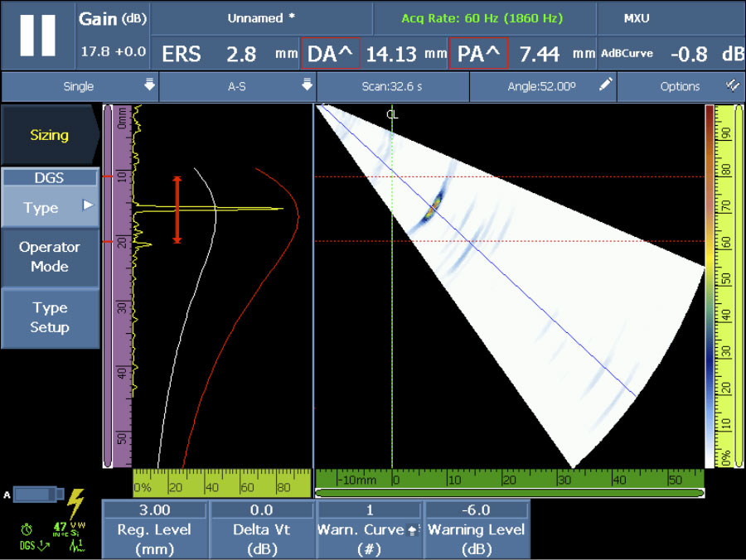Click the horizontal scroll bar under S-scan
746x560 pixels.
pyautogui.click(x=510, y=493)
